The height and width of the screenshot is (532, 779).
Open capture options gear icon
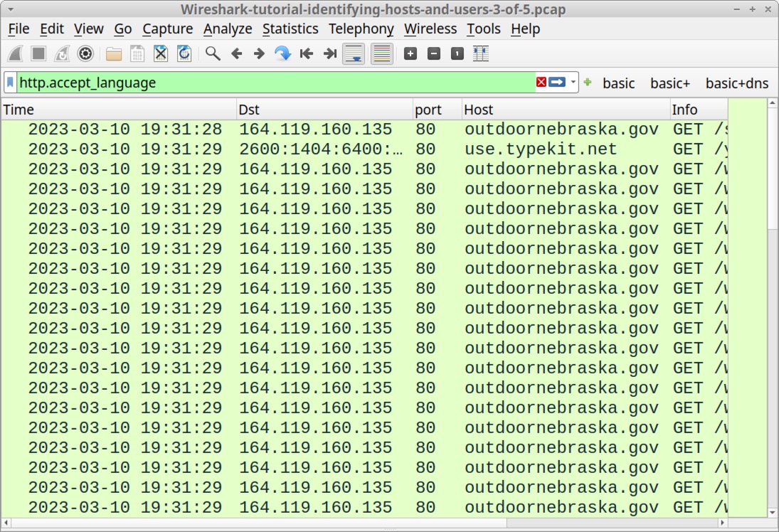85,53
